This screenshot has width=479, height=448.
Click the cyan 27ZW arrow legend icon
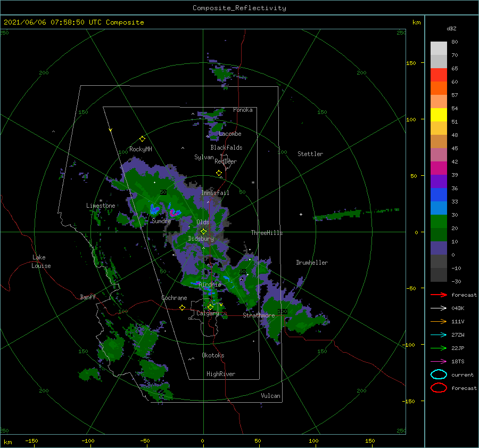pyautogui.click(x=439, y=335)
